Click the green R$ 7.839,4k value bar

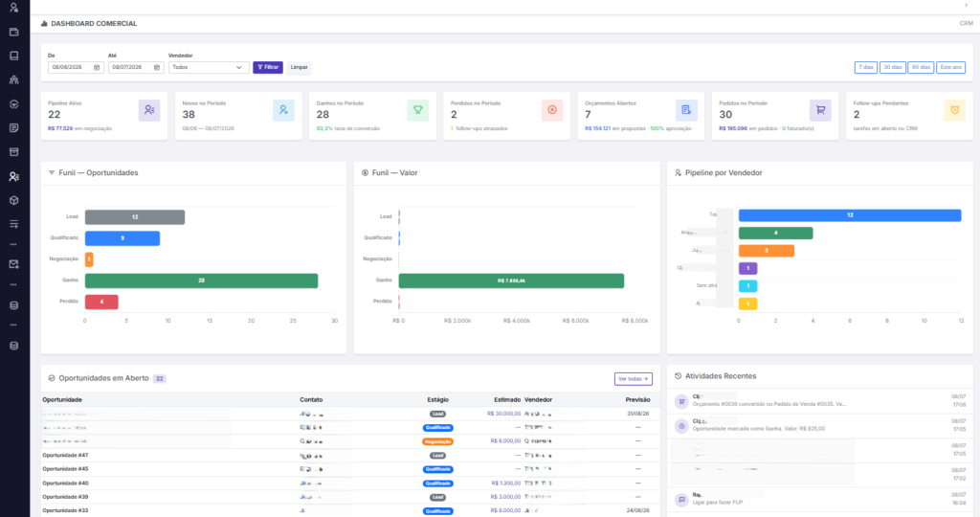point(511,281)
